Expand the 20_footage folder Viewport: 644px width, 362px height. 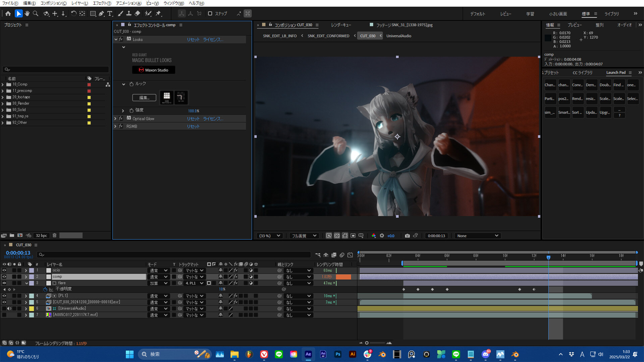click(x=3, y=97)
